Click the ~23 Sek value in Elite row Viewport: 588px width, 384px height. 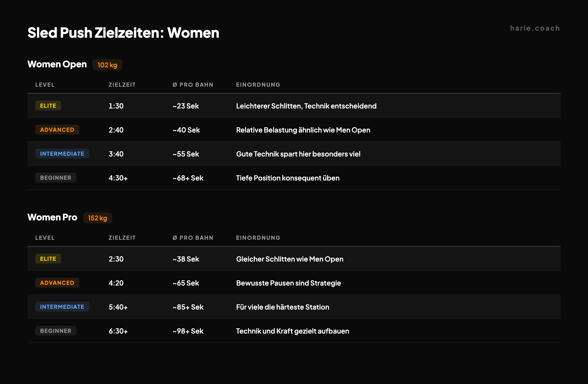[x=185, y=106]
